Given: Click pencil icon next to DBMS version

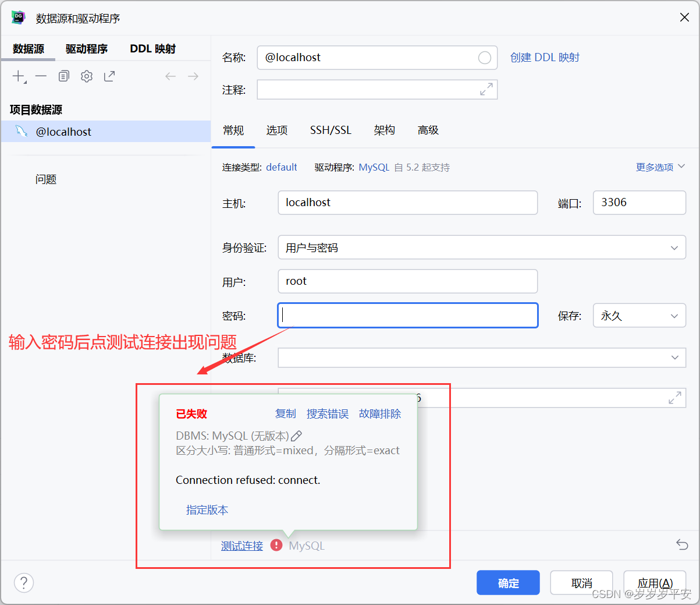Looking at the screenshot, I should pos(296,436).
